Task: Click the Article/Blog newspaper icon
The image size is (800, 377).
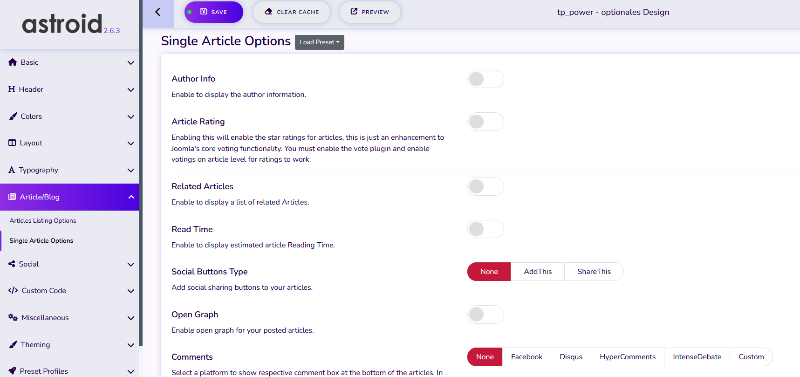Action: coord(12,197)
